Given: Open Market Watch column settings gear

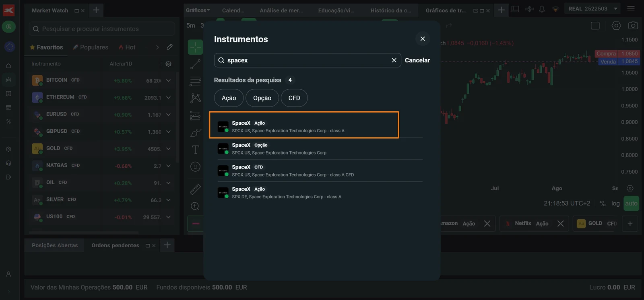Looking at the screenshot, I should (169, 64).
